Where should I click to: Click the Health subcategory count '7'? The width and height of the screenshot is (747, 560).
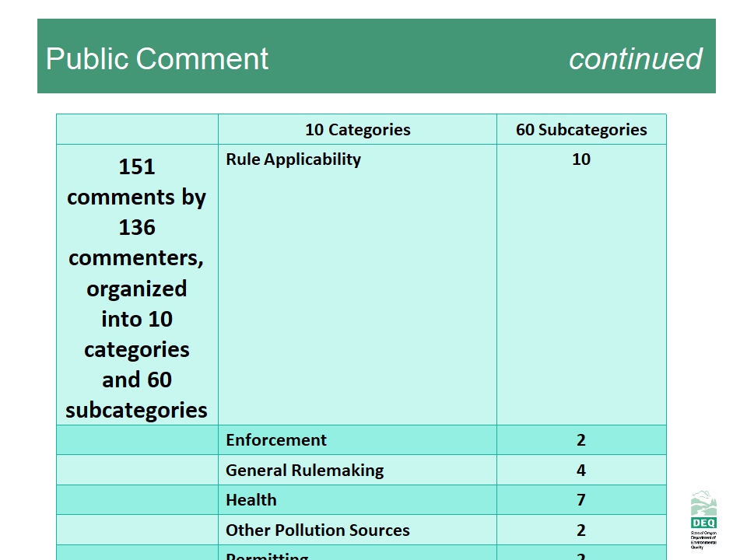581,500
